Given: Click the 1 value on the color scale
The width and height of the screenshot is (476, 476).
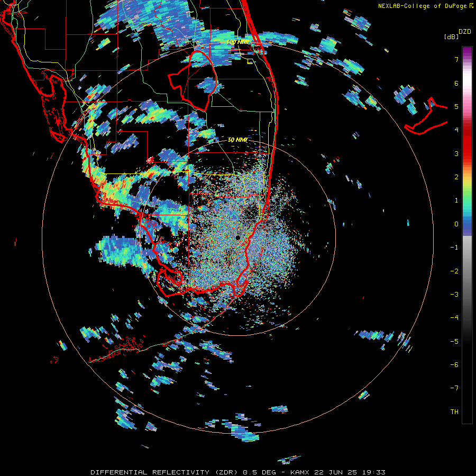Looking at the screenshot, I should click(x=456, y=200).
